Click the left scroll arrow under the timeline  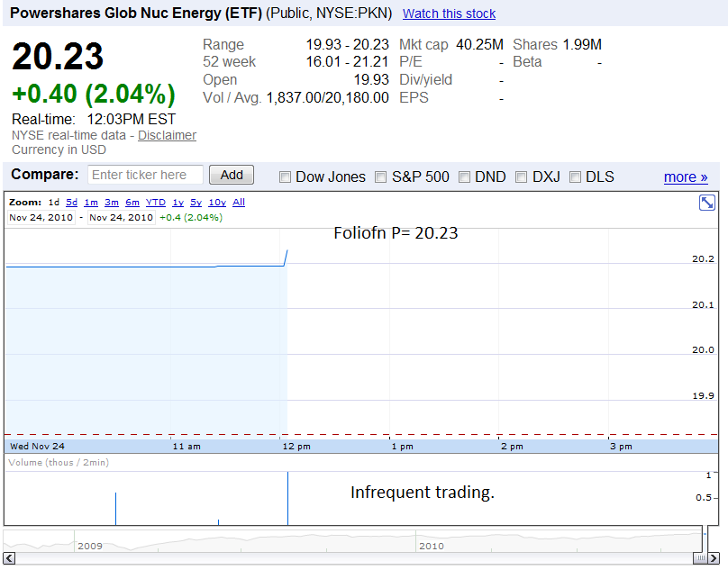point(9,557)
